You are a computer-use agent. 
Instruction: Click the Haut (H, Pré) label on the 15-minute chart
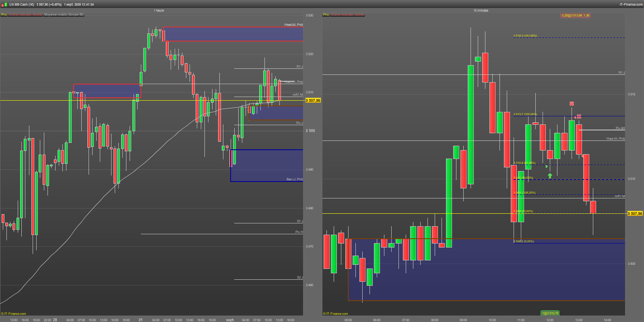click(615, 138)
